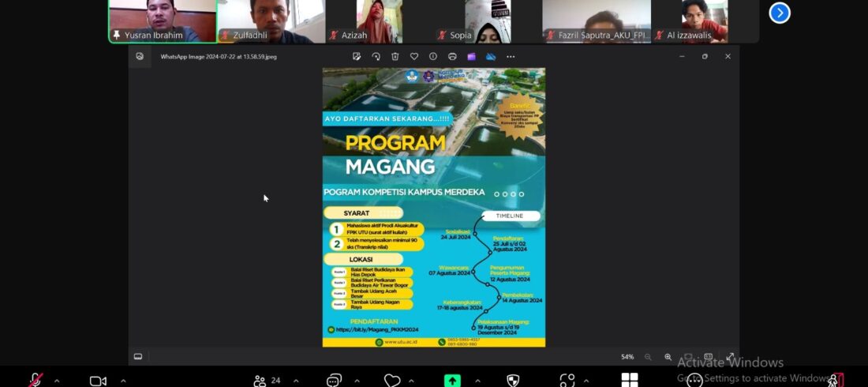
Task: Click the 54% zoom level value
Action: pyautogui.click(x=627, y=357)
